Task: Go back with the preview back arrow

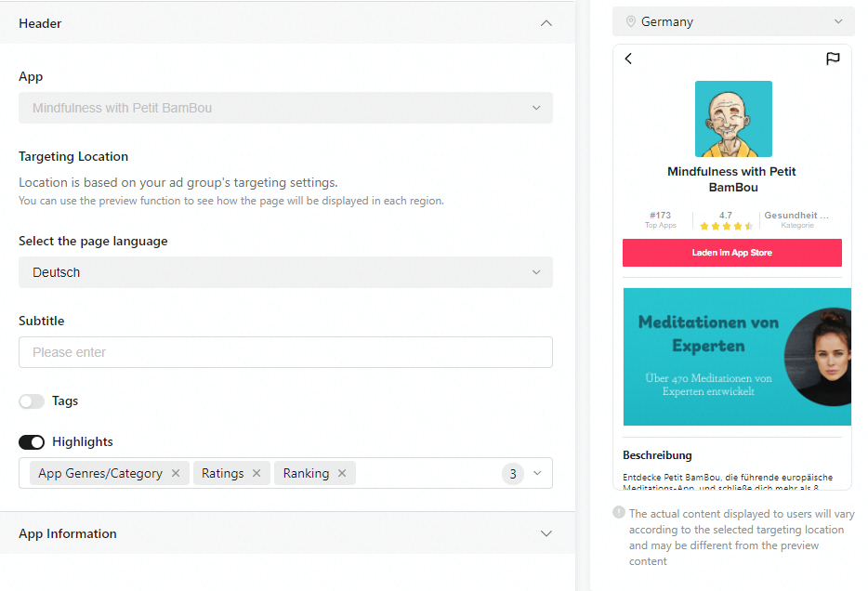Action: click(628, 59)
